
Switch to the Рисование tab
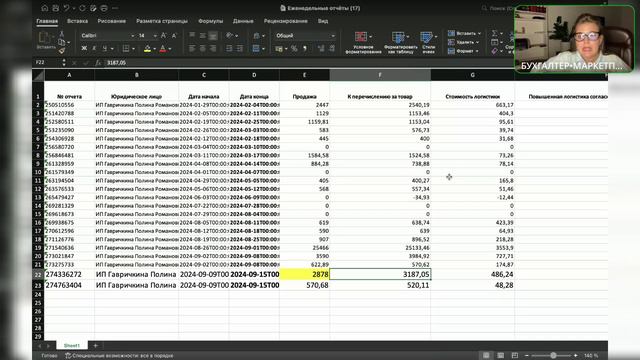tap(112, 21)
